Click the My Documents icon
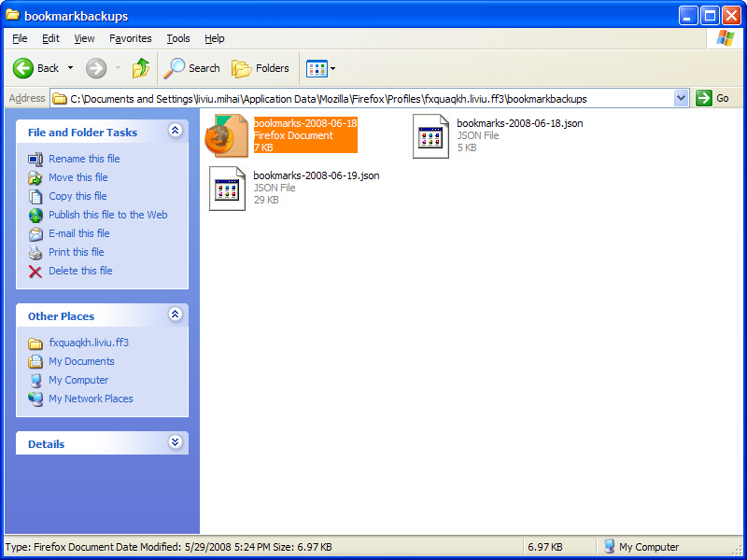The height and width of the screenshot is (560, 747). coord(35,362)
